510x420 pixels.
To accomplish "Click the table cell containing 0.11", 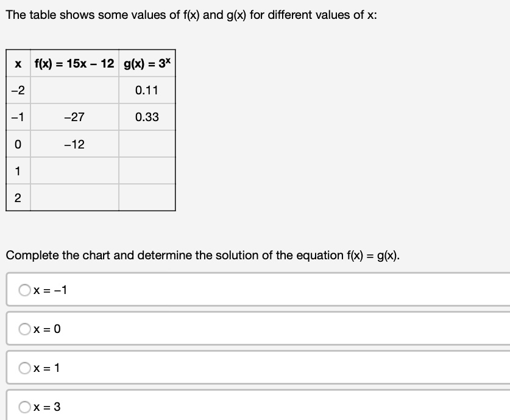I will point(146,90).
